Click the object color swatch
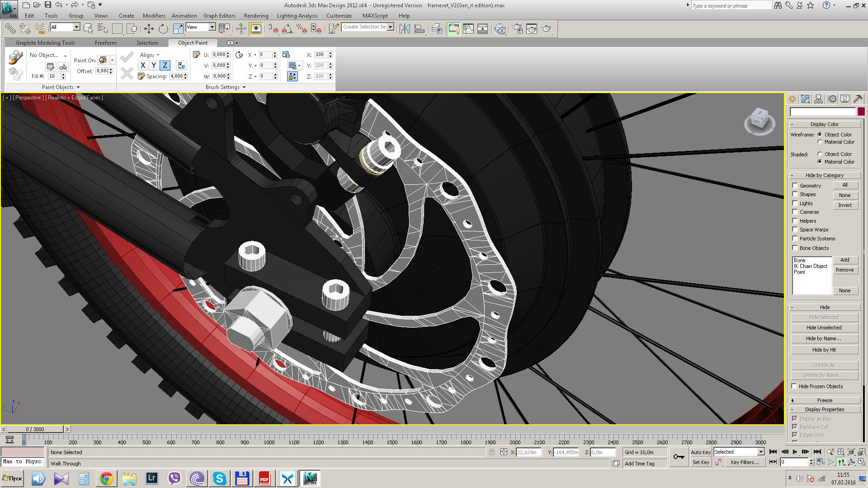Image resolution: width=868 pixels, height=488 pixels. coord(861,112)
